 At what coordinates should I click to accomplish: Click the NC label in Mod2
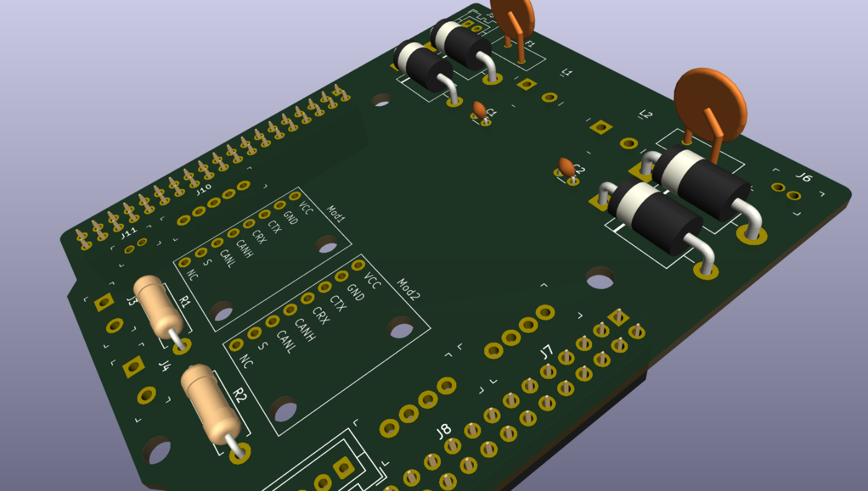246,360
